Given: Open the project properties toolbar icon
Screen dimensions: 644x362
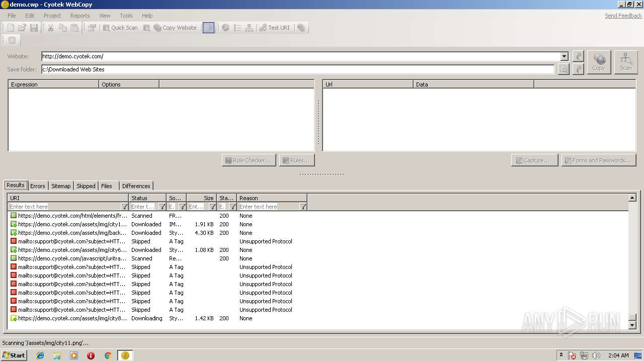Looking at the screenshot, I should click(92, 28).
